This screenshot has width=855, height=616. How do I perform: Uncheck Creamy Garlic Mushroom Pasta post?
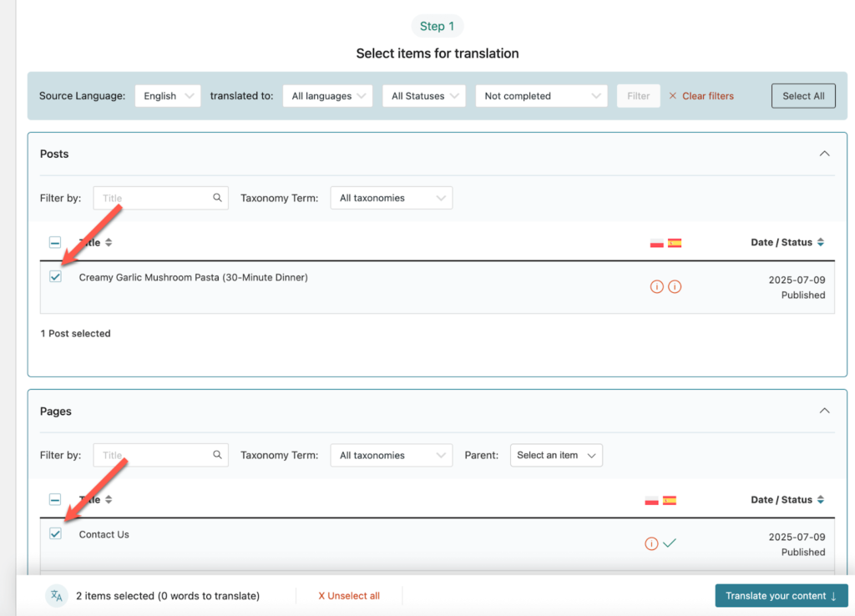pyautogui.click(x=55, y=276)
